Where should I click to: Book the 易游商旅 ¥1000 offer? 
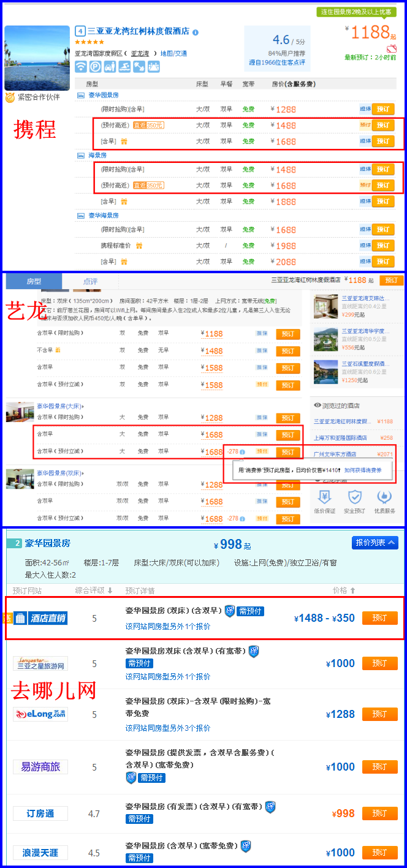(x=380, y=766)
